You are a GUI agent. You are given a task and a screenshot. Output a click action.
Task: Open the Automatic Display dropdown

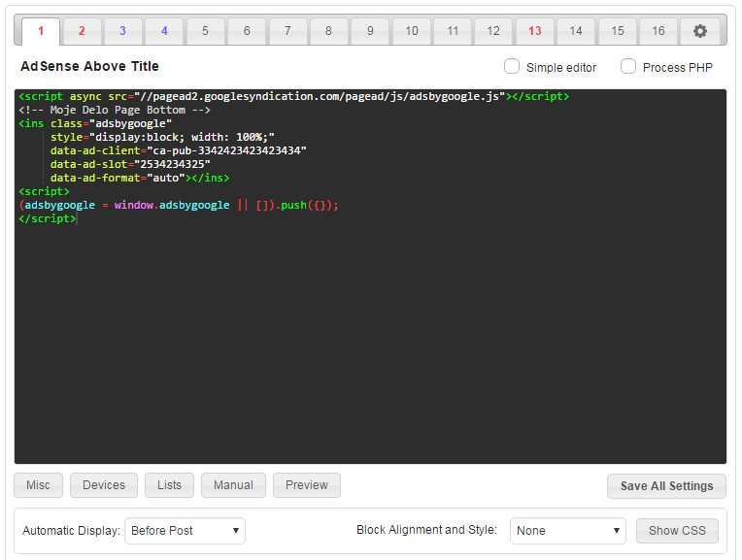coord(185,531)
